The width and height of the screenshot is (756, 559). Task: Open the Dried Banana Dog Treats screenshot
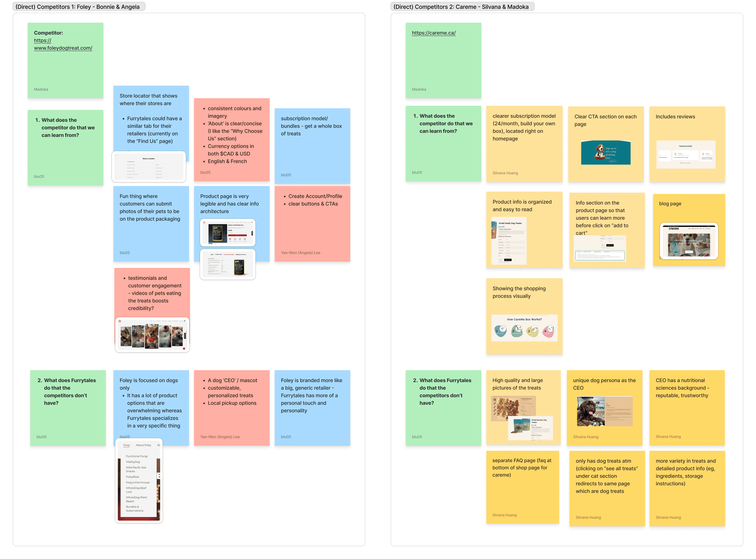(530, 428)
